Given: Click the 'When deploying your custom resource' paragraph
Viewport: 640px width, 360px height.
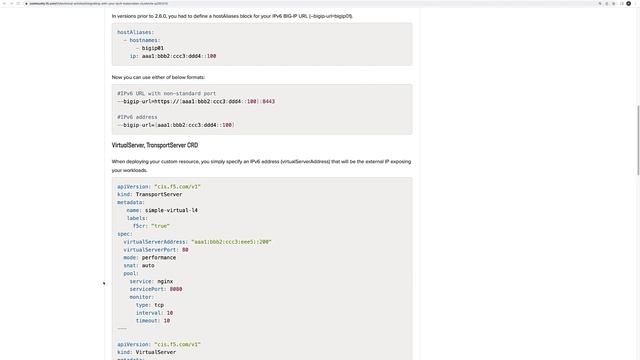Looking at the screenshot, I should pyautogui.click(x=261, y=166).
